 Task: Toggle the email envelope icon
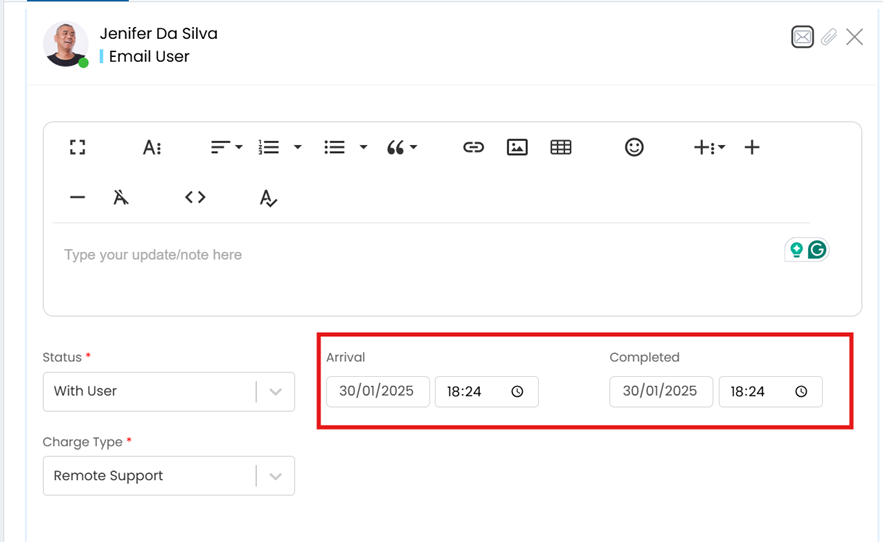point(802,37)
